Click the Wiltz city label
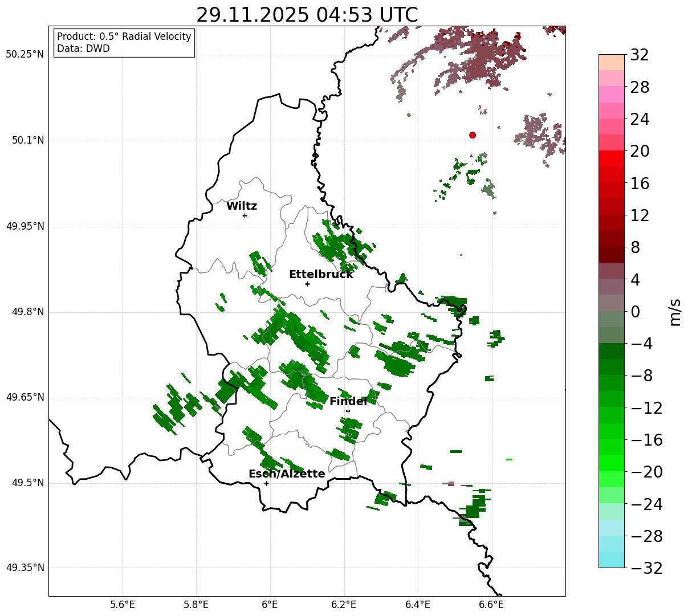 [x=242, y=206]
